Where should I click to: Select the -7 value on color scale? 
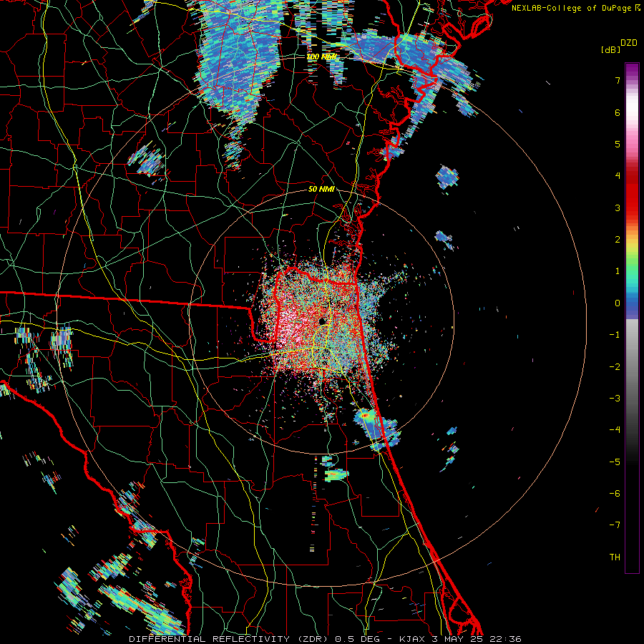(x=615, y=525)
